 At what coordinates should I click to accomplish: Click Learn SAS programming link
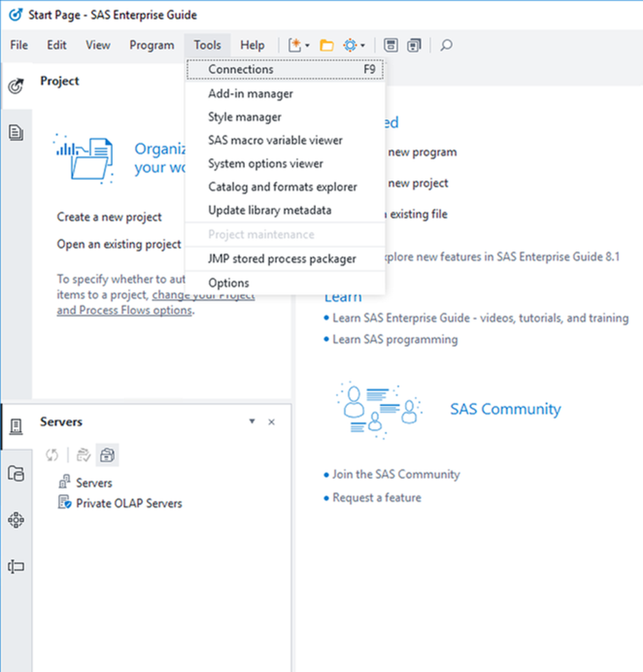coord(395,339)
